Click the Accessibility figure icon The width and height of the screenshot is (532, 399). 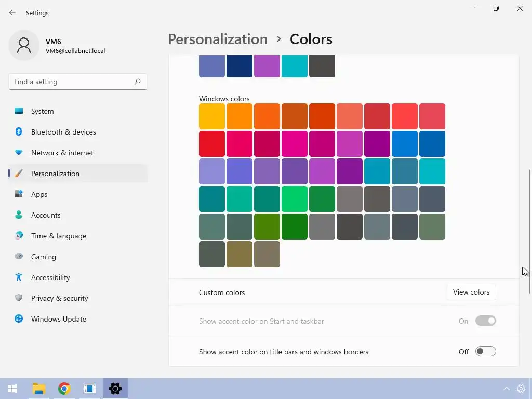pyautogui.click(x=19, y=277)
